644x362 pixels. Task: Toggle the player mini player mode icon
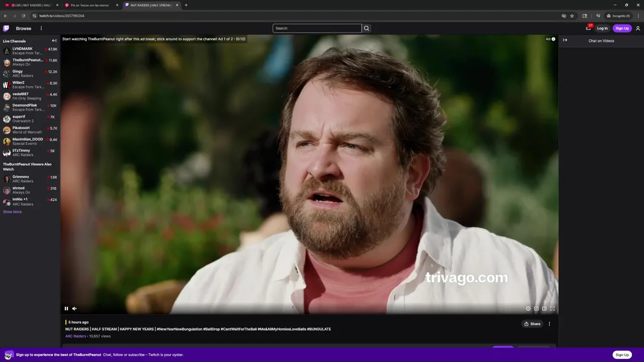point(536,309)
